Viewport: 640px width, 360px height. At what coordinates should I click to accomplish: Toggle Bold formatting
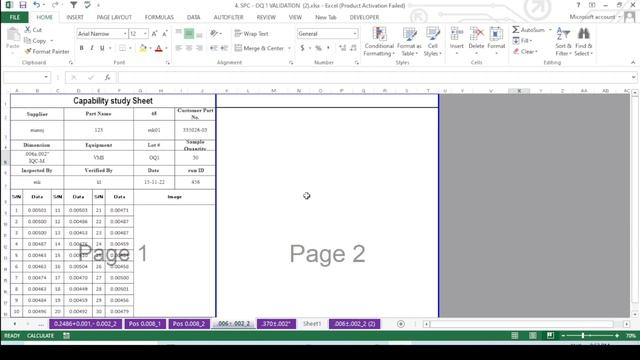pos(82,48)
